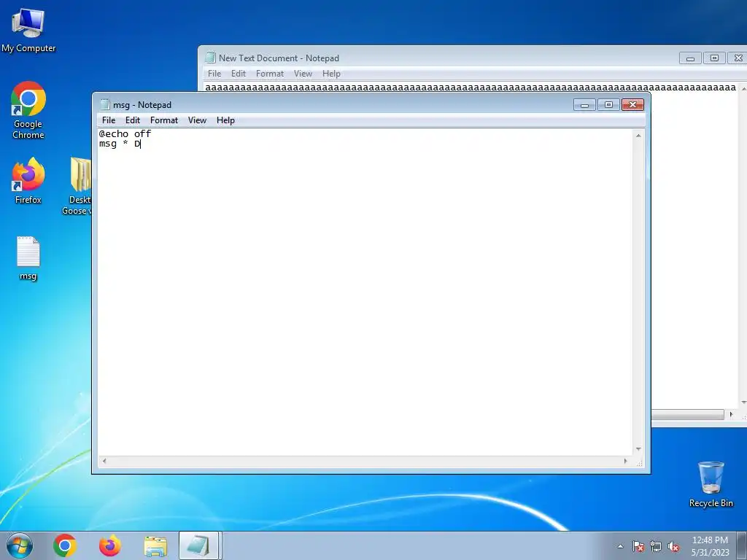Select the Google Chrome desktop shortcut
The width and height of the screenshot is (747, 560).
coord(28,109)
